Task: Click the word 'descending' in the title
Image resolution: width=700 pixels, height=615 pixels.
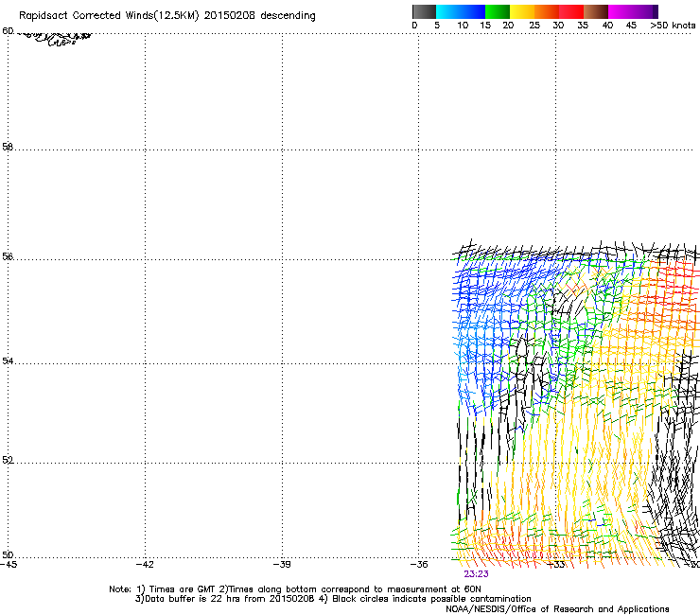Action: (x=288, y=16)
